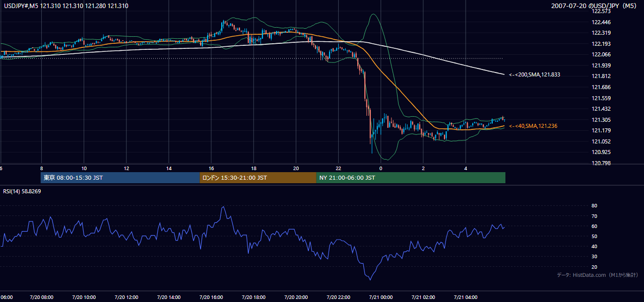Click hour label 18 under the price chart
644x302 pixels.
click(x=253, y=168)
